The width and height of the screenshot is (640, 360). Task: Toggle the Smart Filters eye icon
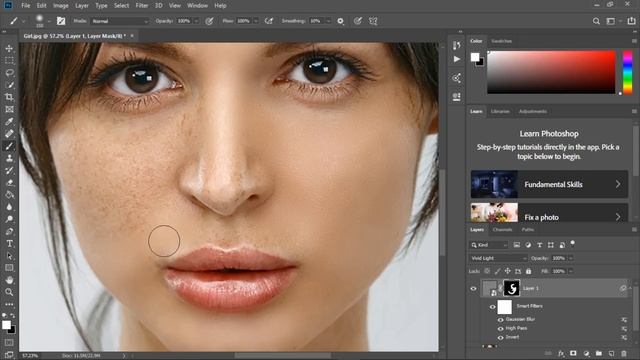[x=492, y=307]
